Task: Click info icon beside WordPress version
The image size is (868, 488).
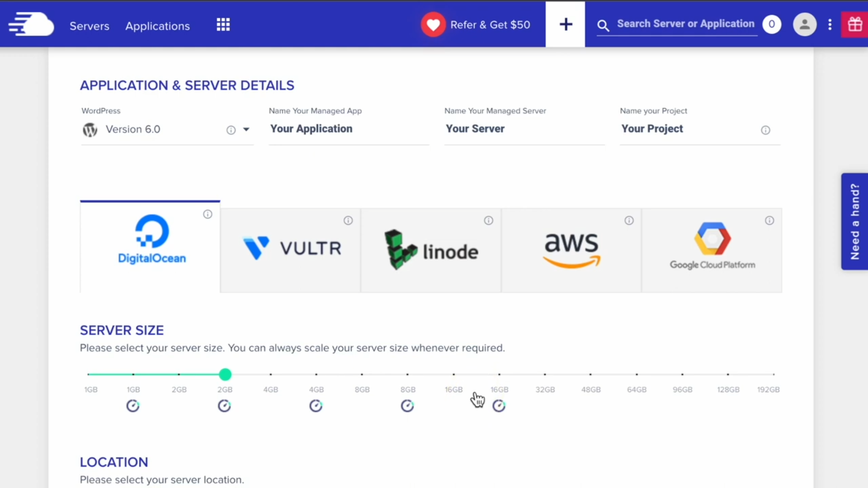Action: 231,130
